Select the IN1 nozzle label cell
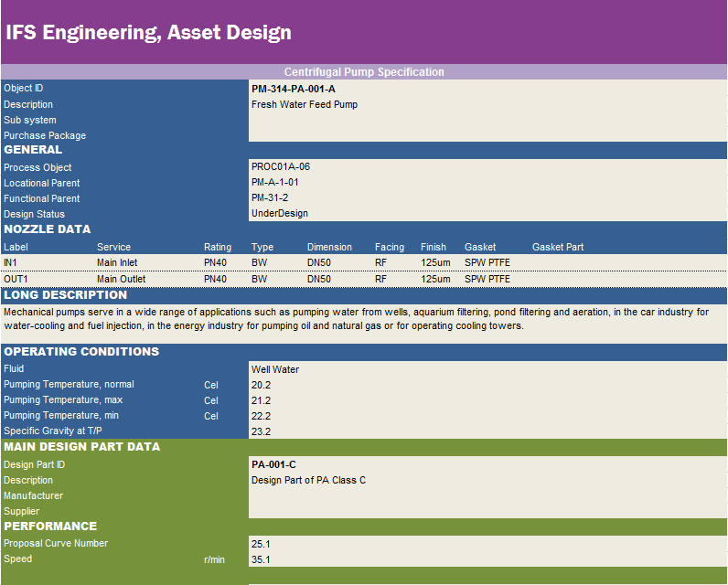This screenshot has height=585, width=728. pos(10,262)
